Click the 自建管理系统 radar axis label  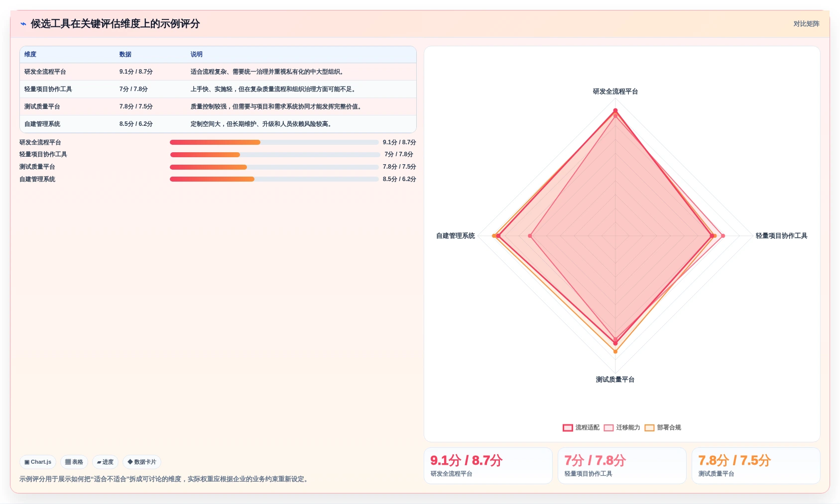click(456, 236)
